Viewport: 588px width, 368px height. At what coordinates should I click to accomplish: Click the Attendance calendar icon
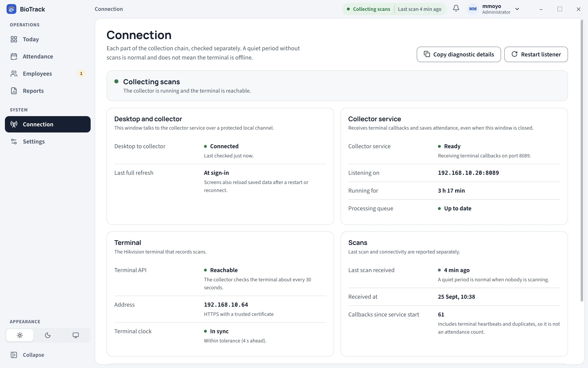pos(14,56)
